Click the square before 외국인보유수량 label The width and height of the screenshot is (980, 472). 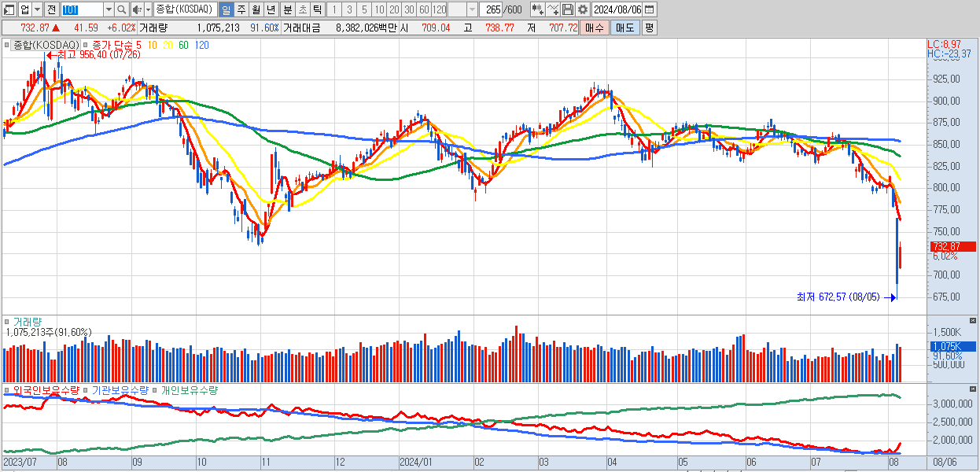tap(8, 390)
